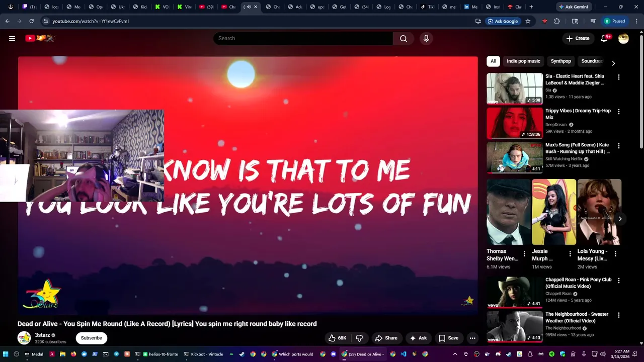The height and width of the screenshot is (362, 644).
Task: Open the account avatar menu
Action: (x=623, y=38)
